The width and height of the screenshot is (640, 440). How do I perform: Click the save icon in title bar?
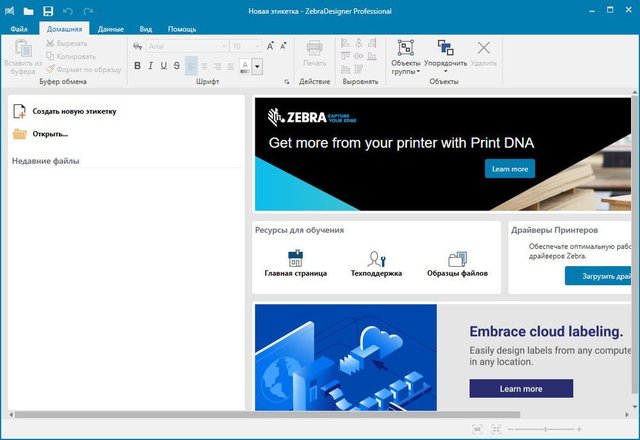[47, 11]
